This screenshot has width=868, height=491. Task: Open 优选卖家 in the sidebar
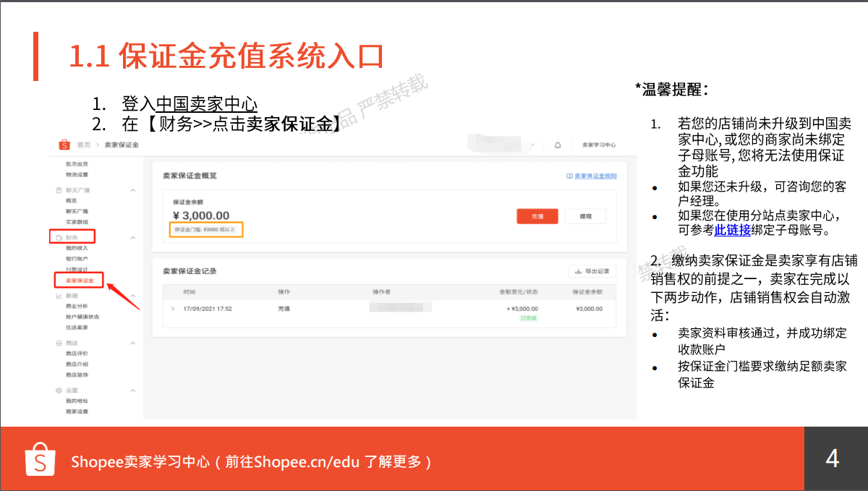coord(77,328)
